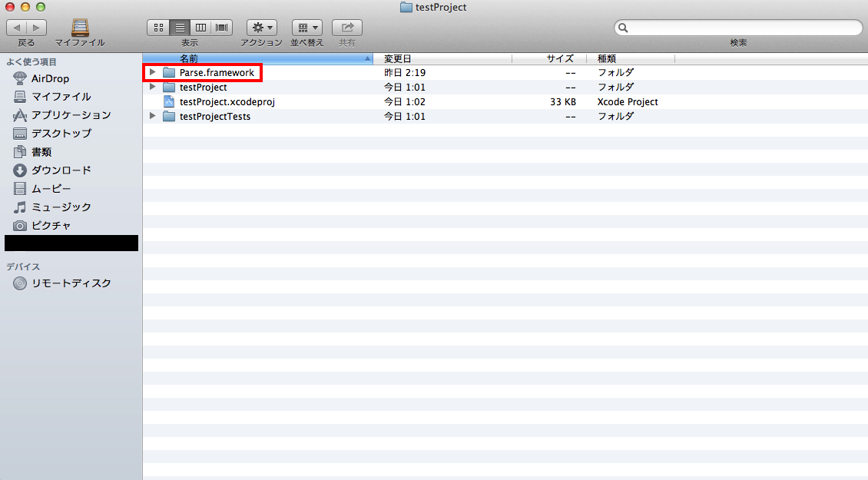Click the folder icon in the window title
868x480 pixels.
(x=406, y=7)
